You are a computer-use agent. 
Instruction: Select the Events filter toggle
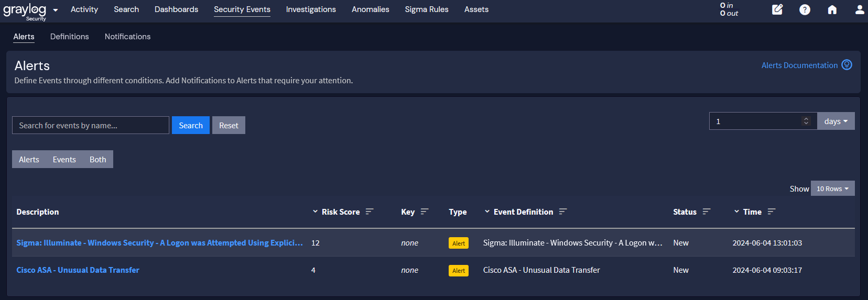pyautogui.click(x=64, y=160)
